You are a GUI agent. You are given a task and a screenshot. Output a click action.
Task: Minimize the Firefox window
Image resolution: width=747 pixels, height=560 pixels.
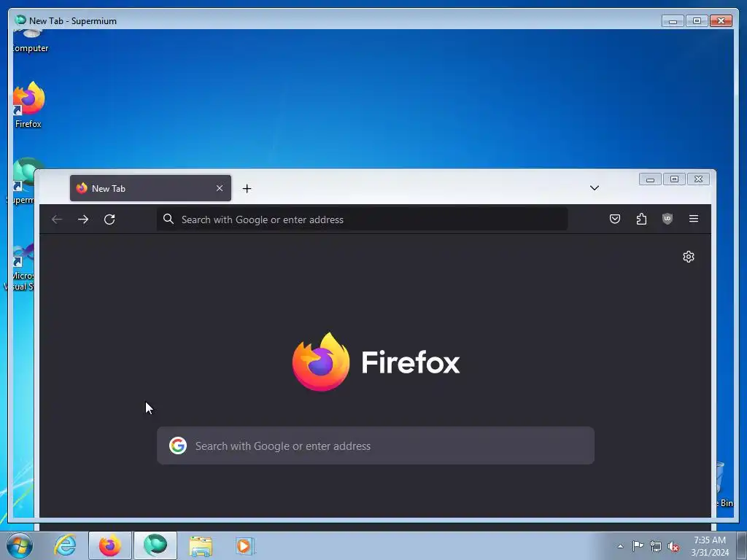(650, 179)
